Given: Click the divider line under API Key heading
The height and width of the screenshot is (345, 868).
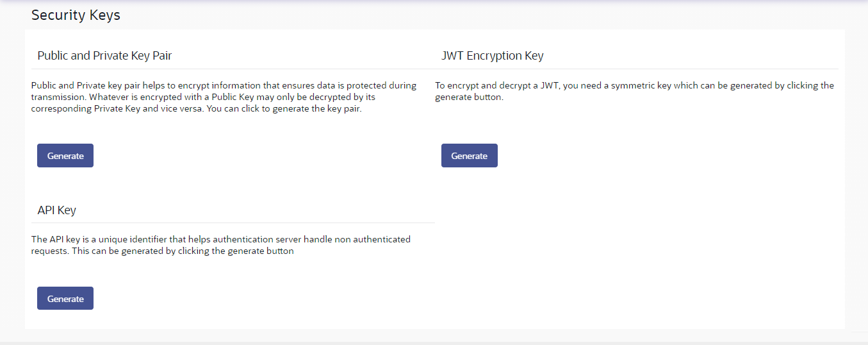Looking at the screenshot, I should 233,223.
